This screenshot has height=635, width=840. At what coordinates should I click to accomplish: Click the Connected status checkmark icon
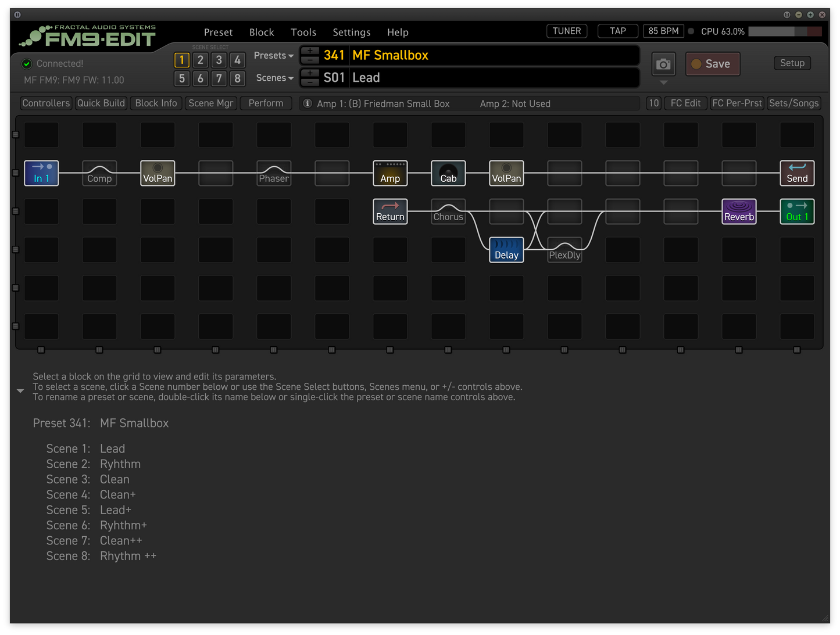(27, 64)
